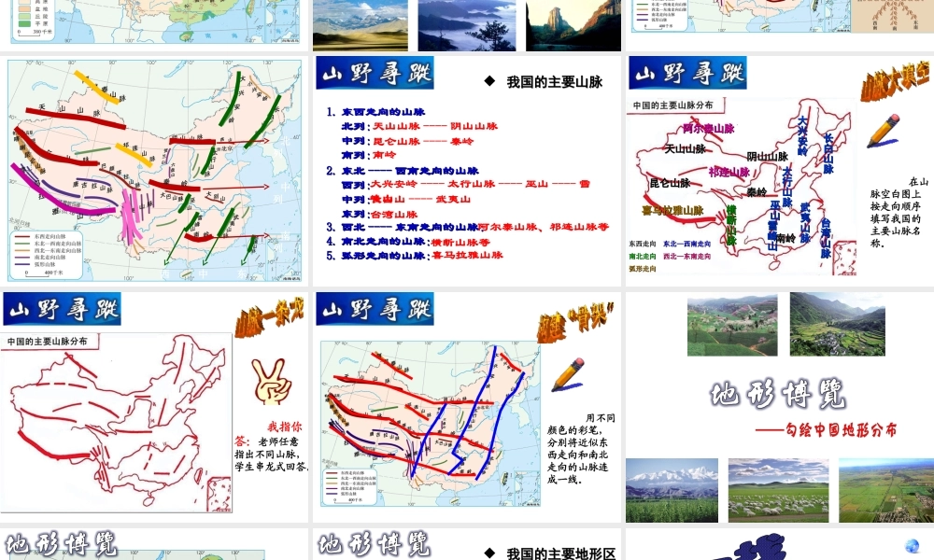Image resolution: width=934 pixels, height=560 pixels.
Task: Click the 南岭 label on the labeled map
Action: coord(786,238)
